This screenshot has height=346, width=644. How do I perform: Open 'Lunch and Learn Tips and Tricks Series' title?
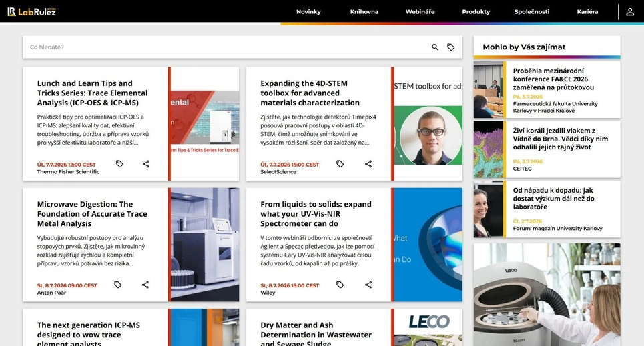(x=92, y=93)
